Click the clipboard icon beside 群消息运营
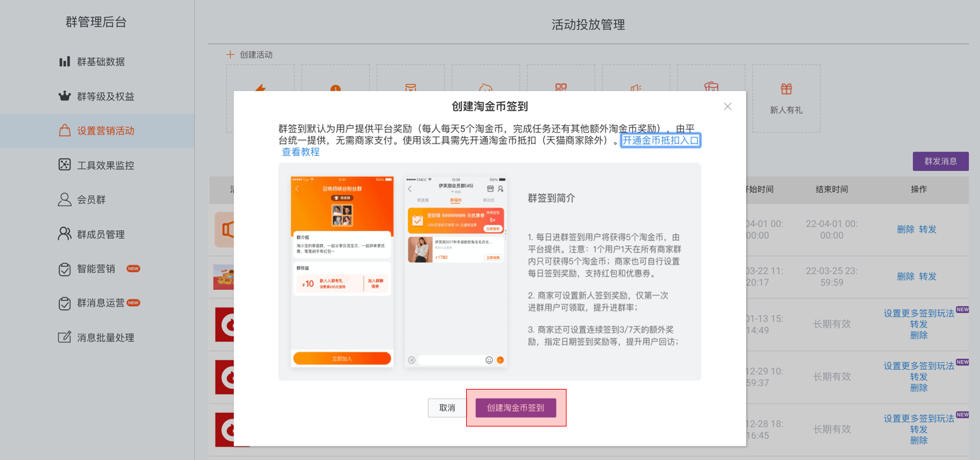980x460 pixels. [64, 303]
